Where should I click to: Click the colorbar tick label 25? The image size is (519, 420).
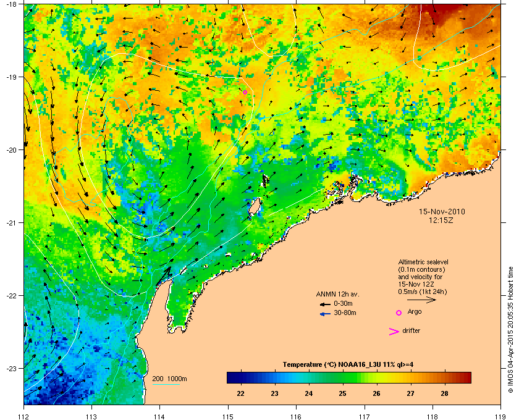[342, 393]
